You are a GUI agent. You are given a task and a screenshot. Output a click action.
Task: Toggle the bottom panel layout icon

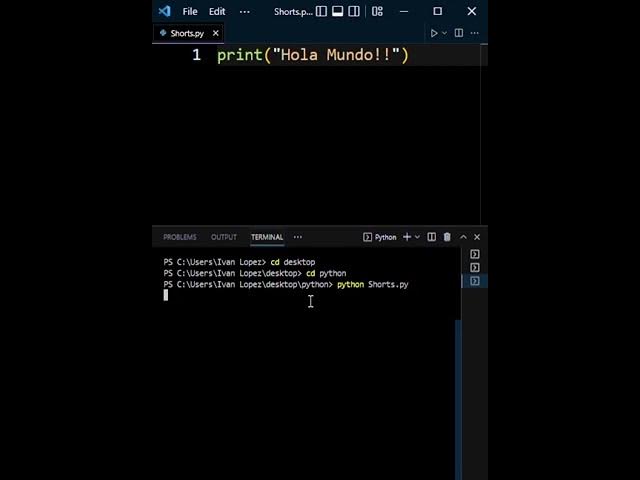[338, 11]
